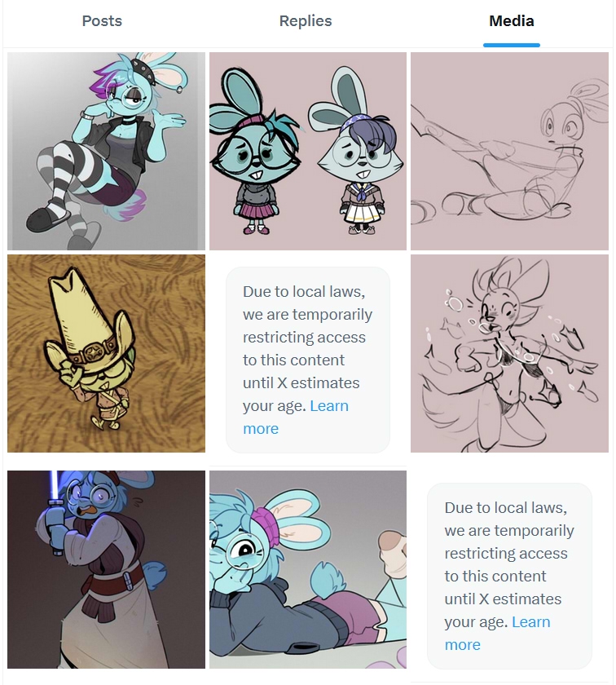Open the punk bunny with striped stockings image

pyautogui.click(x=106, y=151)
